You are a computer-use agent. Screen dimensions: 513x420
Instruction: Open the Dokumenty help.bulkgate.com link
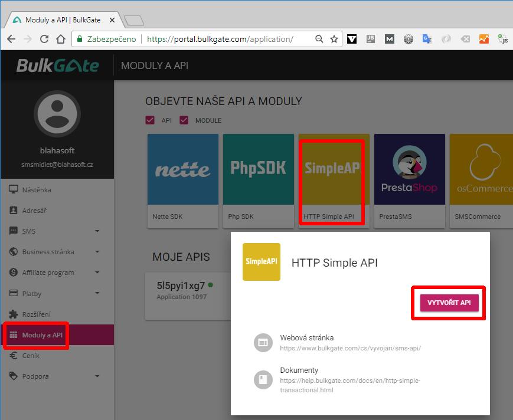pyautogui.click(x=350, y=385)
